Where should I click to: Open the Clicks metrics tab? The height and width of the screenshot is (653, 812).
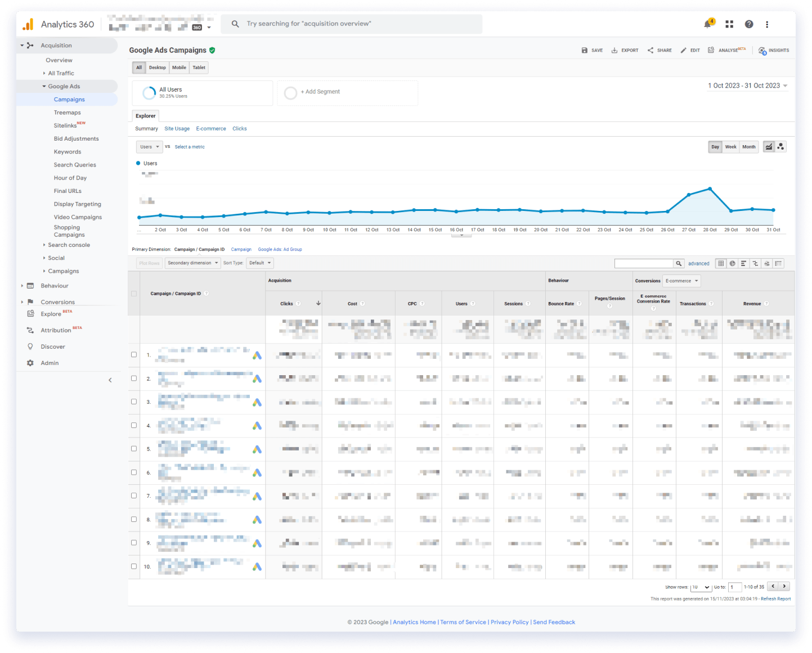tap(240, 129)
